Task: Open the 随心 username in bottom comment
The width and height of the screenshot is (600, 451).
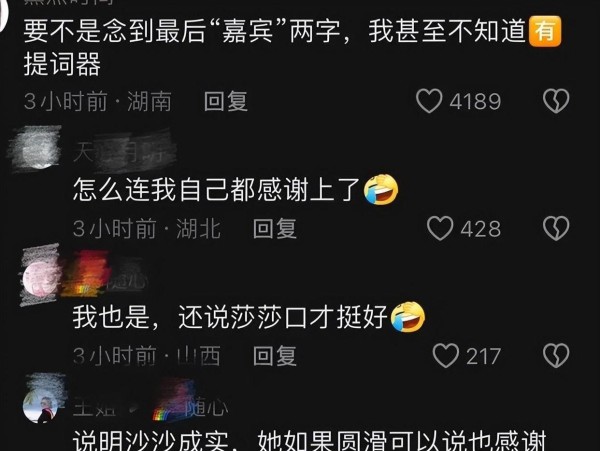Action: (x=207, y=407)
